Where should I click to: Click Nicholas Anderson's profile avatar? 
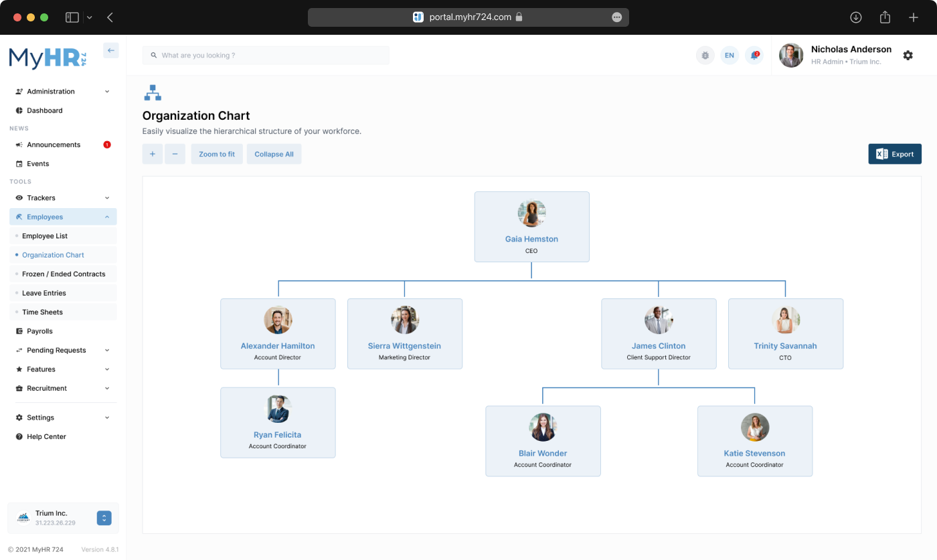(791, 56)
